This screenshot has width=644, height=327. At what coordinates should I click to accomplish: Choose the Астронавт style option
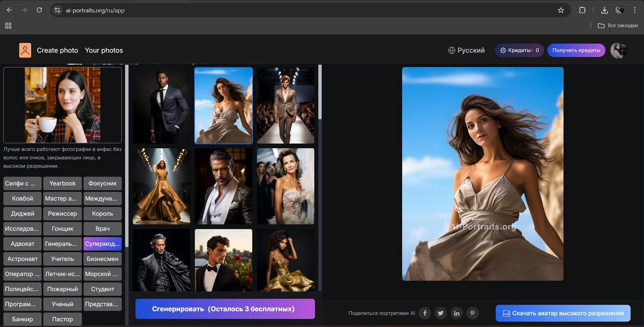[22, 259]
